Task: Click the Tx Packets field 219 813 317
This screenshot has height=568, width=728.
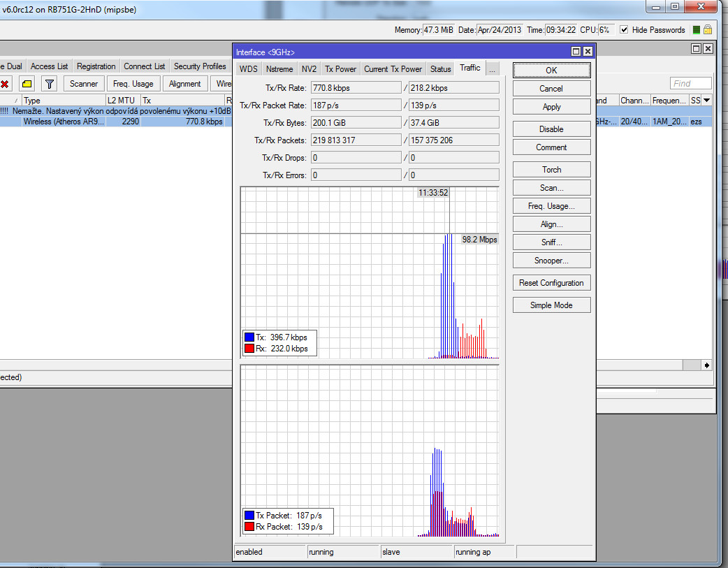Action: (x=356, y=140)
